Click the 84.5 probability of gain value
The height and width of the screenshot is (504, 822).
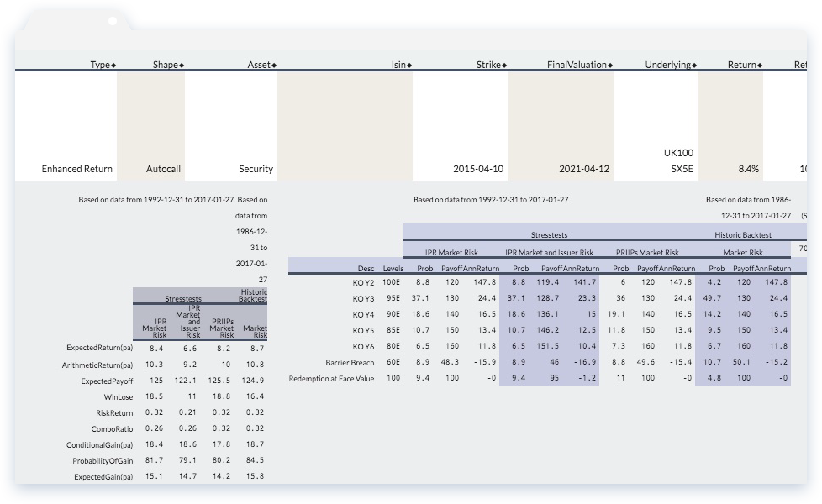pos(255,460)
